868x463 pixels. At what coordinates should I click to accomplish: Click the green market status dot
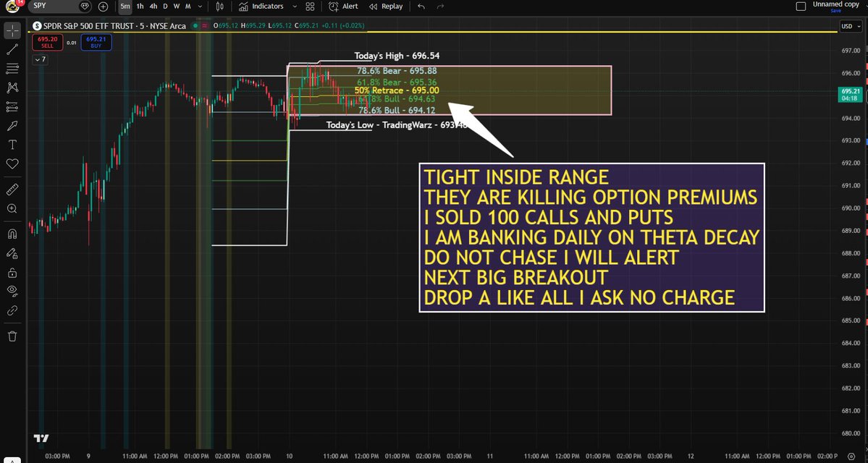tap(195, 25)
